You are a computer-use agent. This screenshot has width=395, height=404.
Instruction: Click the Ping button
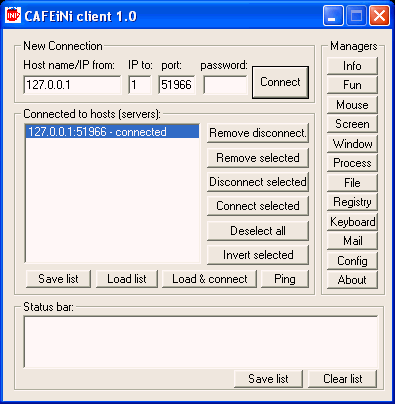(x=285, y=279)
